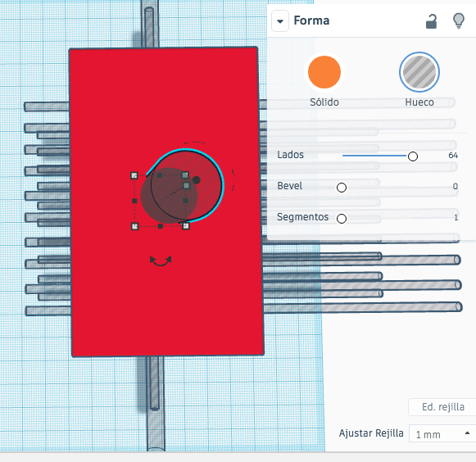This screenshot has width=476, height=462.
Task: Click the Bevel value 0
Action: click(x=455, y=187)
